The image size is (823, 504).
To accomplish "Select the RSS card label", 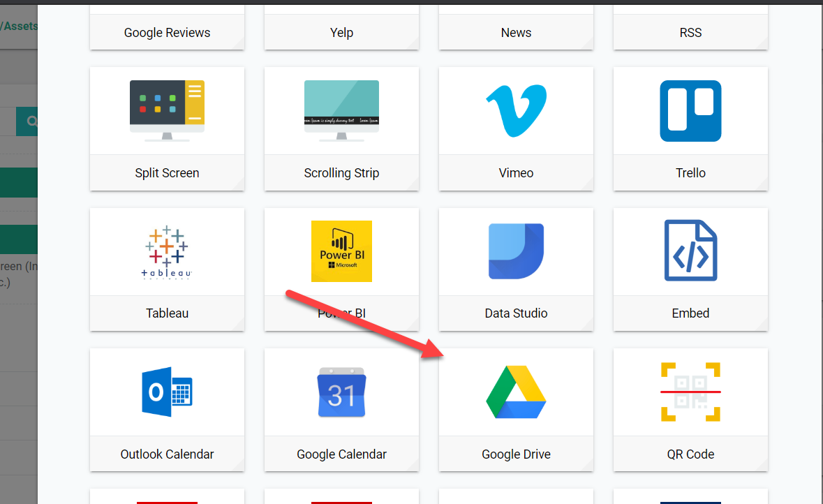I will 691,33.
